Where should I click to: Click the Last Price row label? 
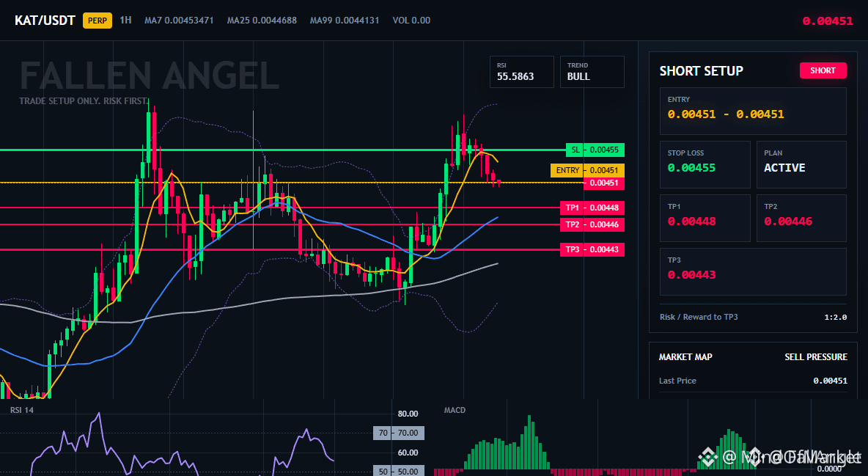click(x=677, y=381)
